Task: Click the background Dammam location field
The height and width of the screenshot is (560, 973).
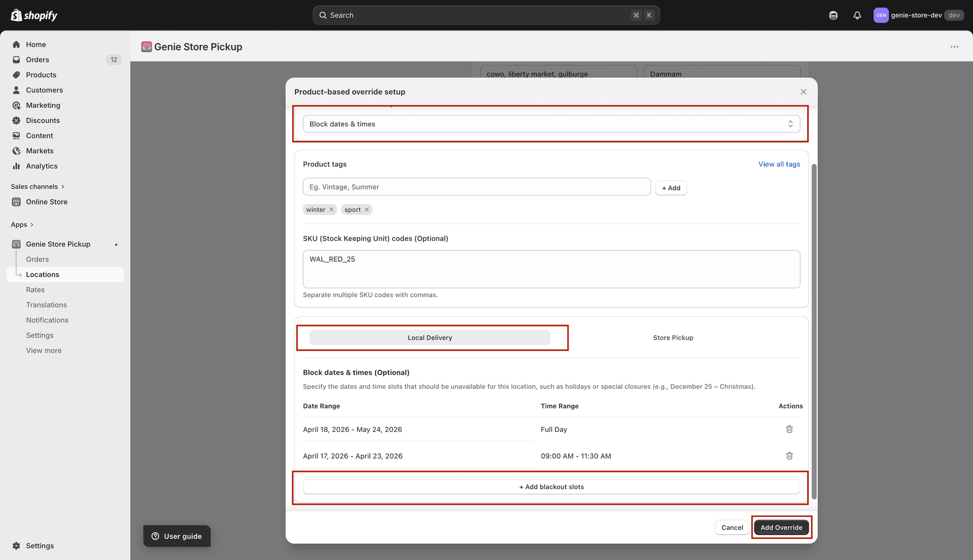Action: [722, 72]
